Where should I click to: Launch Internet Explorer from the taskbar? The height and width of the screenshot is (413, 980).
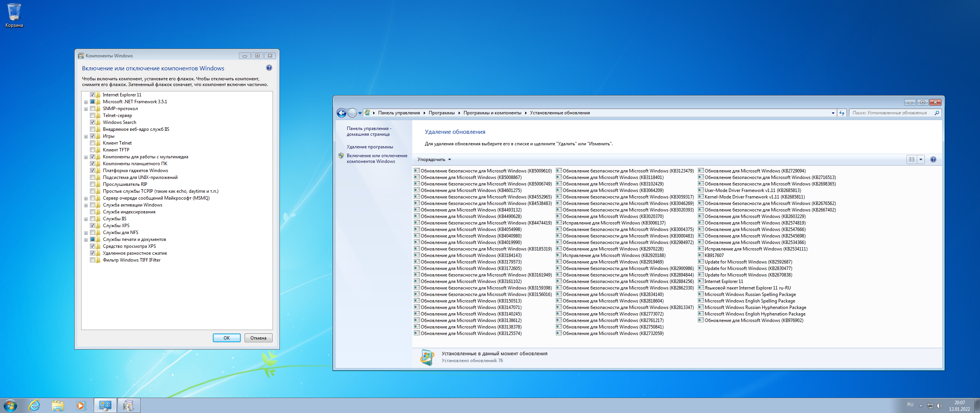point(34,405)
